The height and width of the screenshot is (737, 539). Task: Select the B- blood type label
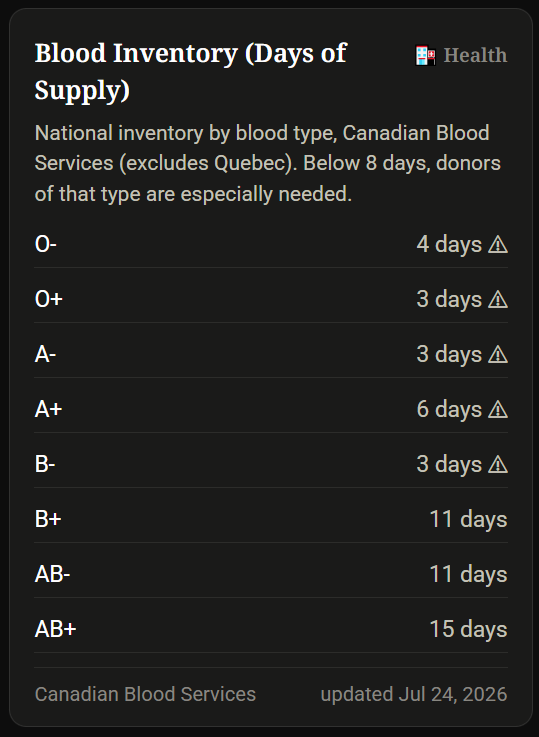(x=45, y=464)
